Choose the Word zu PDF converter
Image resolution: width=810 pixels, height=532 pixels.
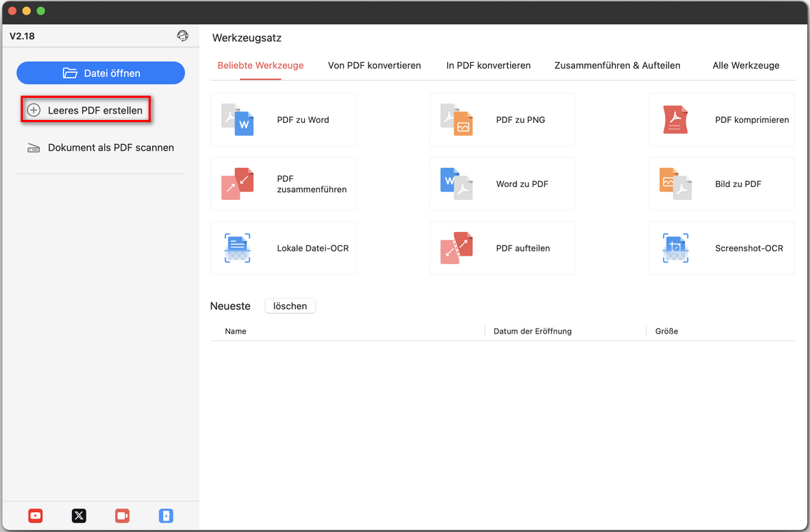coord(502,184)
